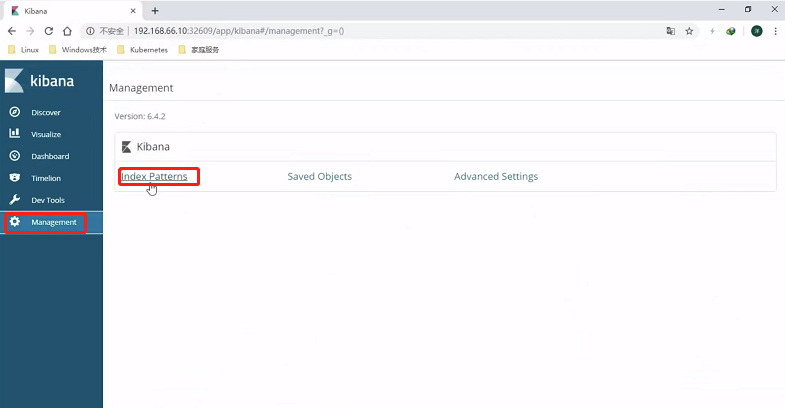Click the lightning bolt extension icon

tap(712, 31)
